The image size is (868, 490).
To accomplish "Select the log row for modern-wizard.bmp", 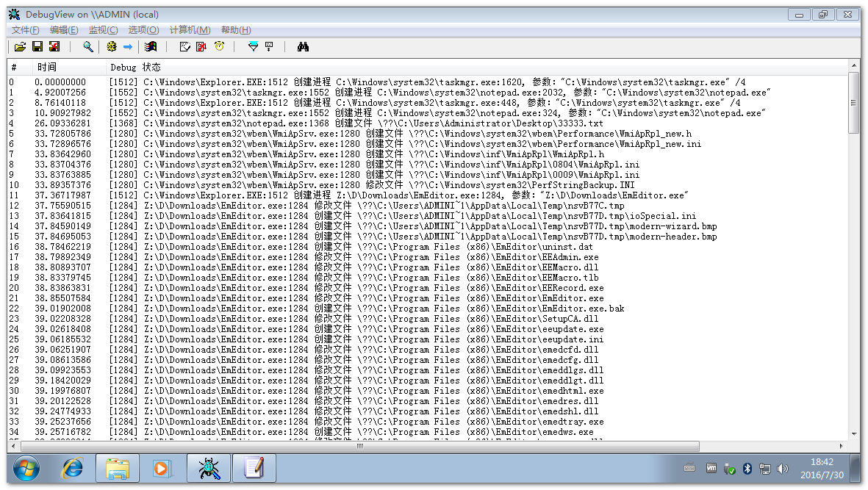I will tap(427, 226).
